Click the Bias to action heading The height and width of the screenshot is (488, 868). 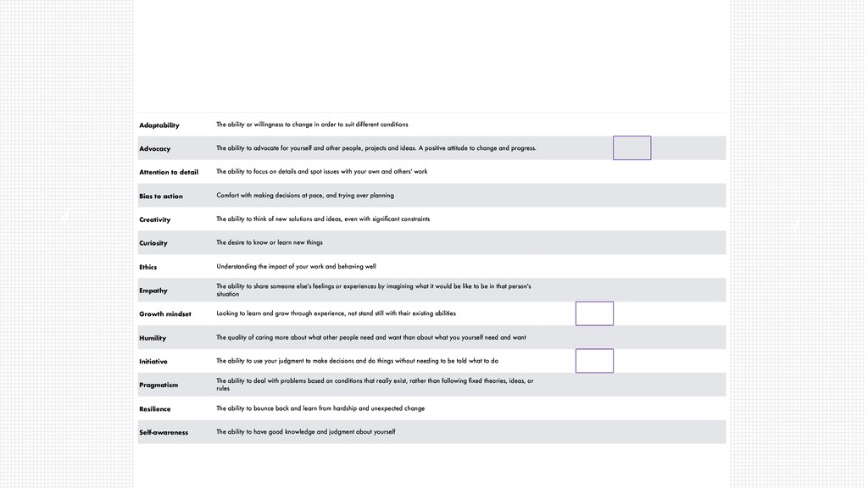pyautogui.click(x=160, y=196)
